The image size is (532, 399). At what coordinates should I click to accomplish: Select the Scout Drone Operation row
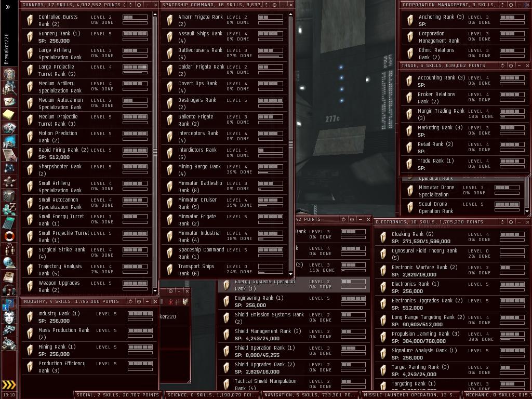pyautogui.click(x=463, y=207)
